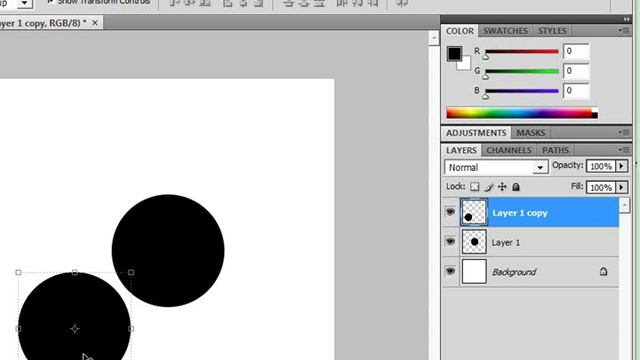The height and width of the screenshot is (360, 640).
Task: Click the Fill 100% field
Action: (601, 187)
